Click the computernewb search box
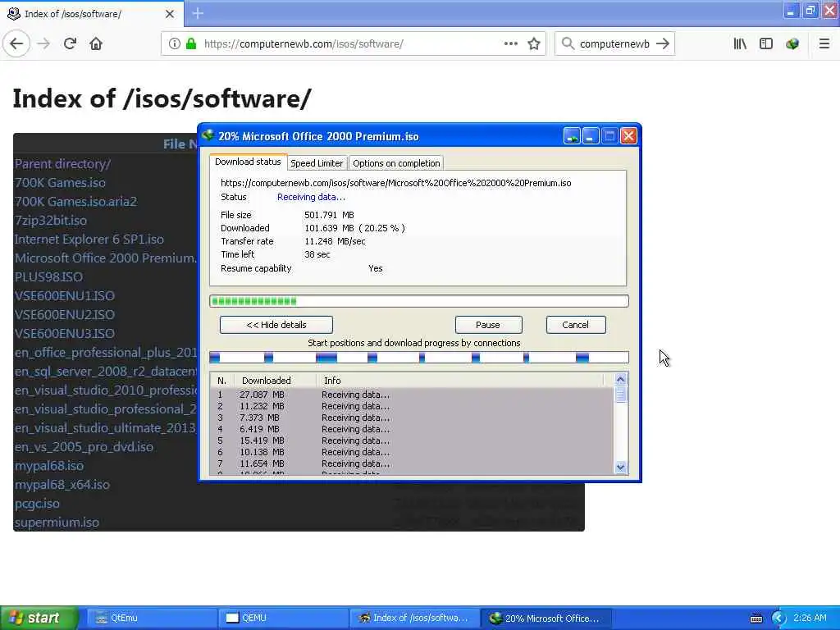The height and width of the screenshot is (630, 840). pos(614,44)
